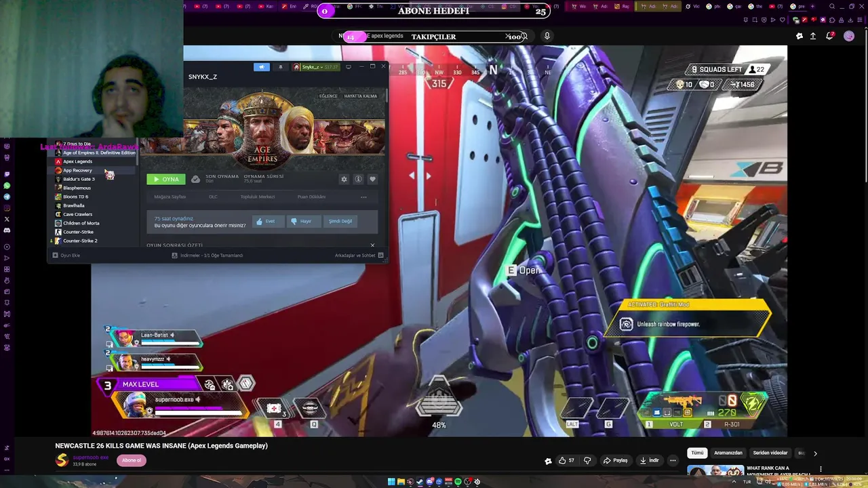Screen dimensions: 868x488
Task: Select Seriden videolar filter chip
Action: pos(770,453)
